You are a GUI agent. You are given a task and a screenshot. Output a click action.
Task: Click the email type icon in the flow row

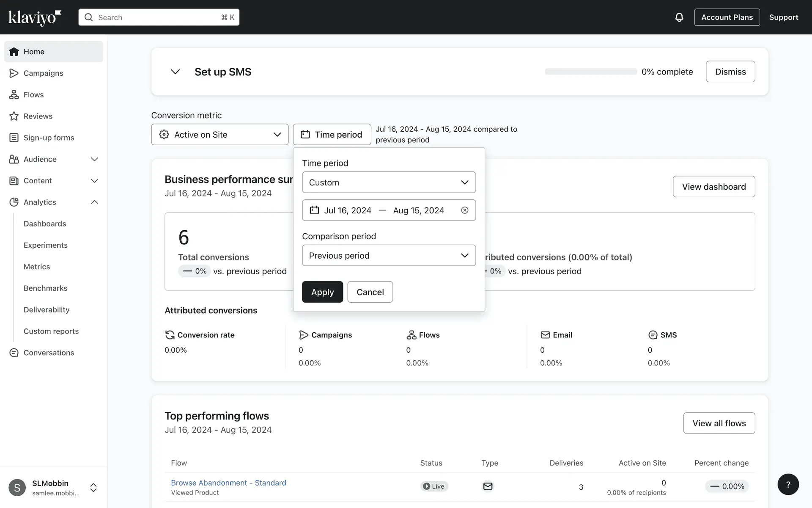(488, 486)
